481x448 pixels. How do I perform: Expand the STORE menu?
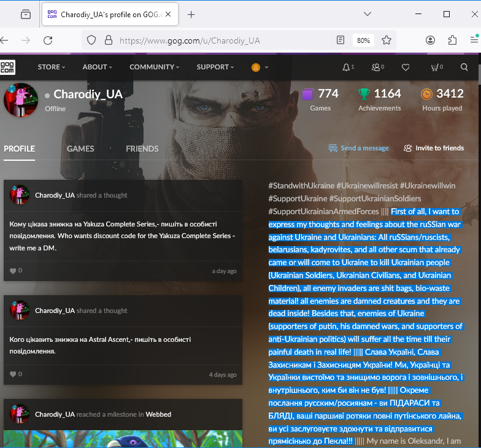click(x=52, y=67)
